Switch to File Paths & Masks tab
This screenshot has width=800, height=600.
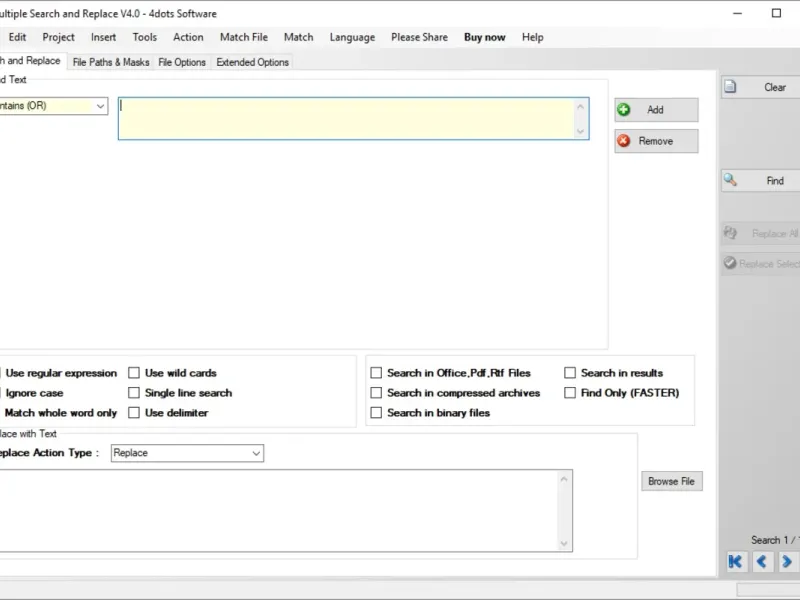pos(111,62)
